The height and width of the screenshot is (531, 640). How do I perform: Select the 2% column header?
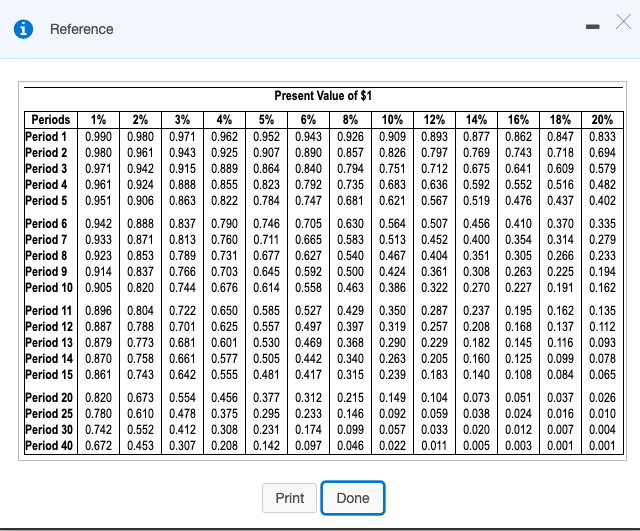point(140,120)
